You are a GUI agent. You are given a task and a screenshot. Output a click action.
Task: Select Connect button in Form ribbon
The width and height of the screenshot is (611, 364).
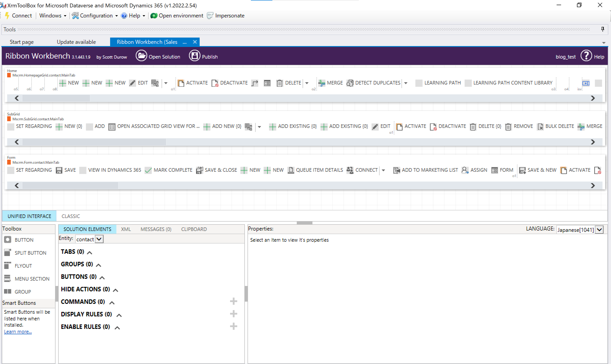(x=362, y=170)
